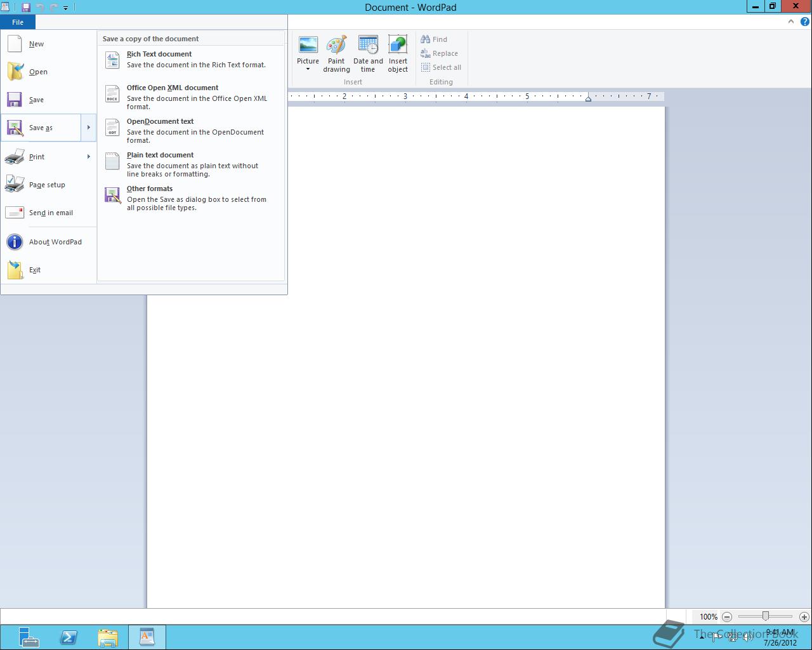The width and height of the screenshot is (812, 650).
Task: Click the Open folder icon
Action: (x=15, y=72)
